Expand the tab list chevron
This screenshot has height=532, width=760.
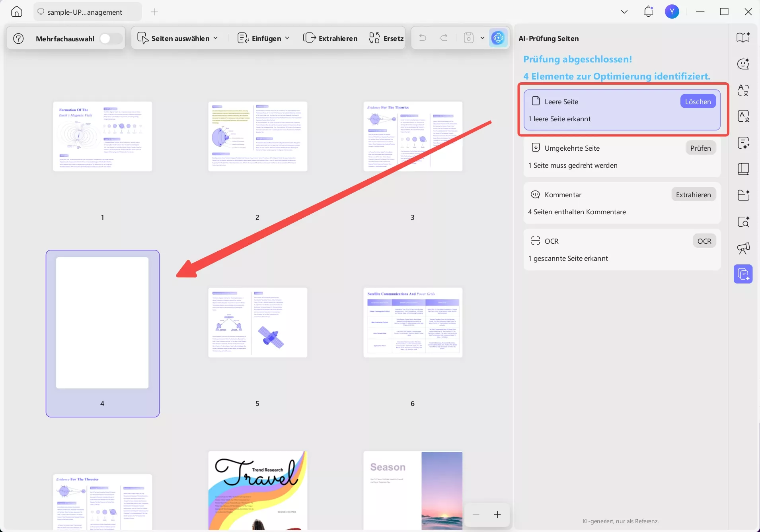(624, 12)
